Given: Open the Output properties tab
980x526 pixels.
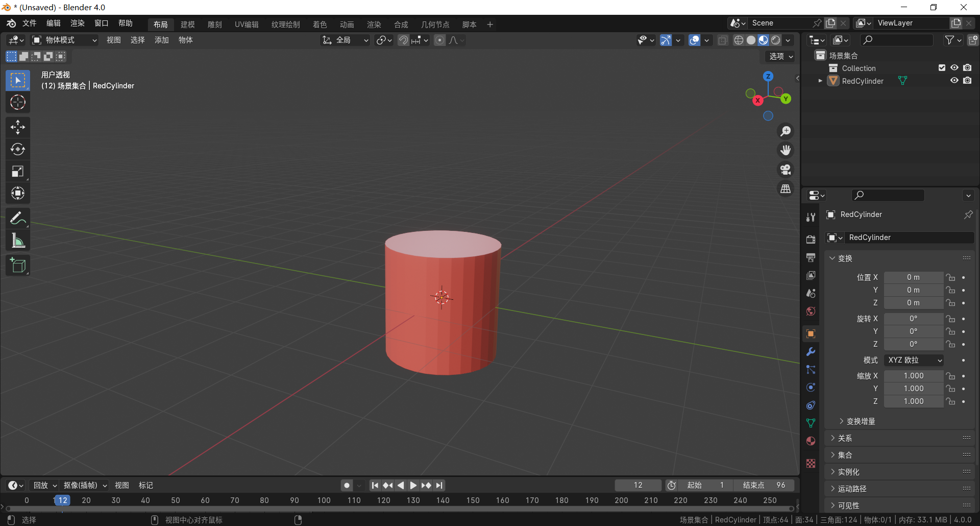Looking at the screenshot, I should pyautogui.click(x=811, y=257).
